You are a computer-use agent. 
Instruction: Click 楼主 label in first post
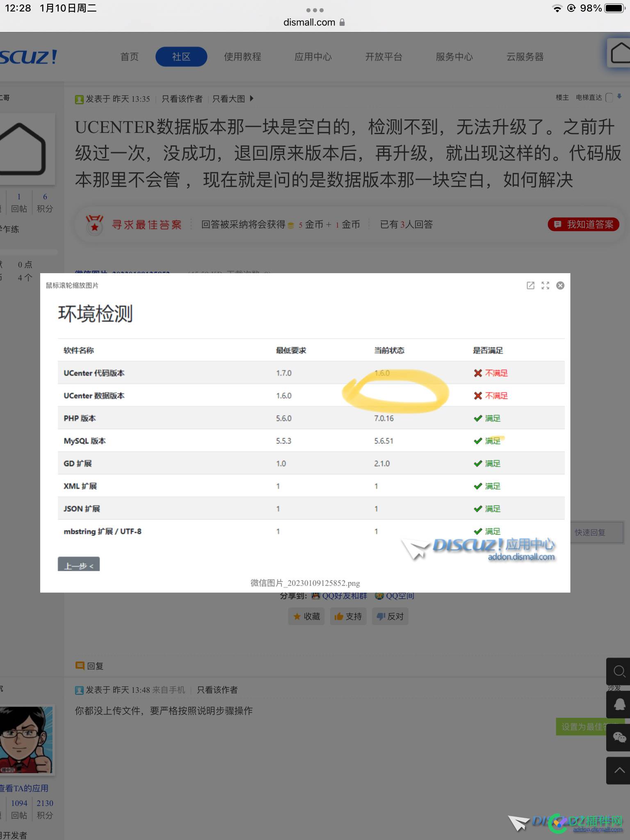[562, 98]
